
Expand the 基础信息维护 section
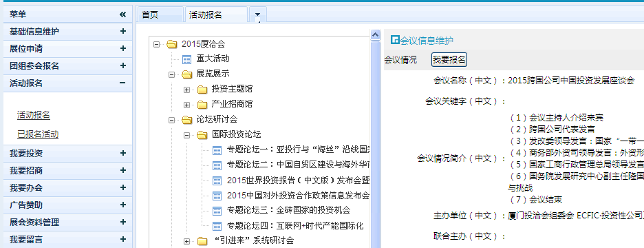[x=122, y=31]
